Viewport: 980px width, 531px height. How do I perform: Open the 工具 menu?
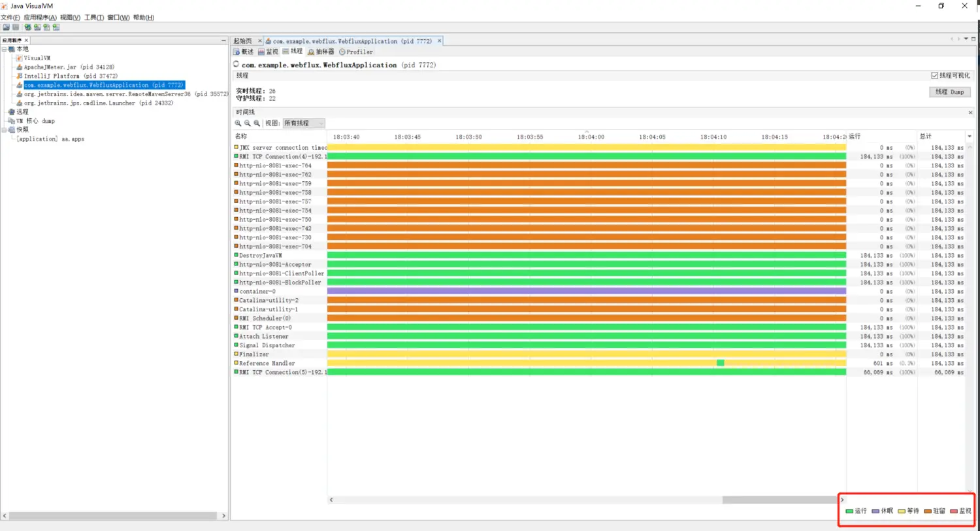click(x=93, y=17)
